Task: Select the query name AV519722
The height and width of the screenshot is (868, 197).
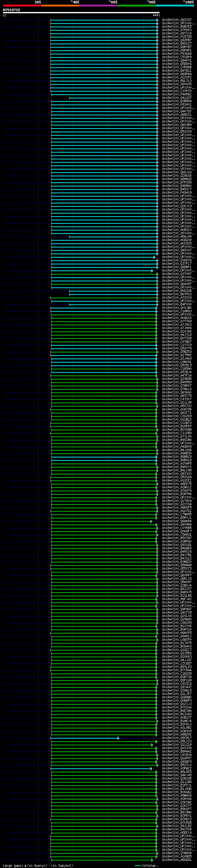Action: point(11,10)
